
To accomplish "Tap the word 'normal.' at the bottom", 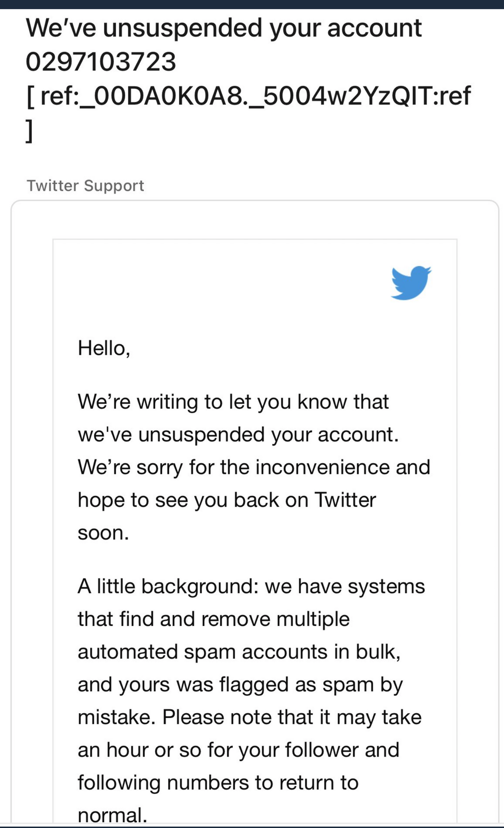I will click(x=113, y=815).
